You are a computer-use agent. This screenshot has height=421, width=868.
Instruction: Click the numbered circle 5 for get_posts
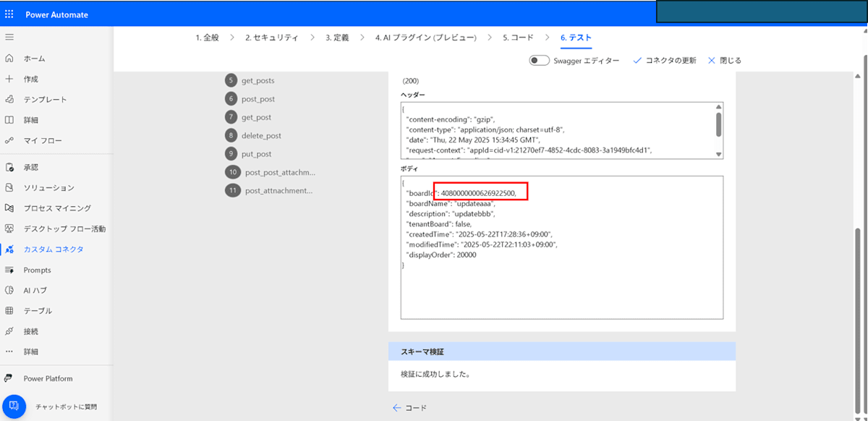(x=231, y=80)
